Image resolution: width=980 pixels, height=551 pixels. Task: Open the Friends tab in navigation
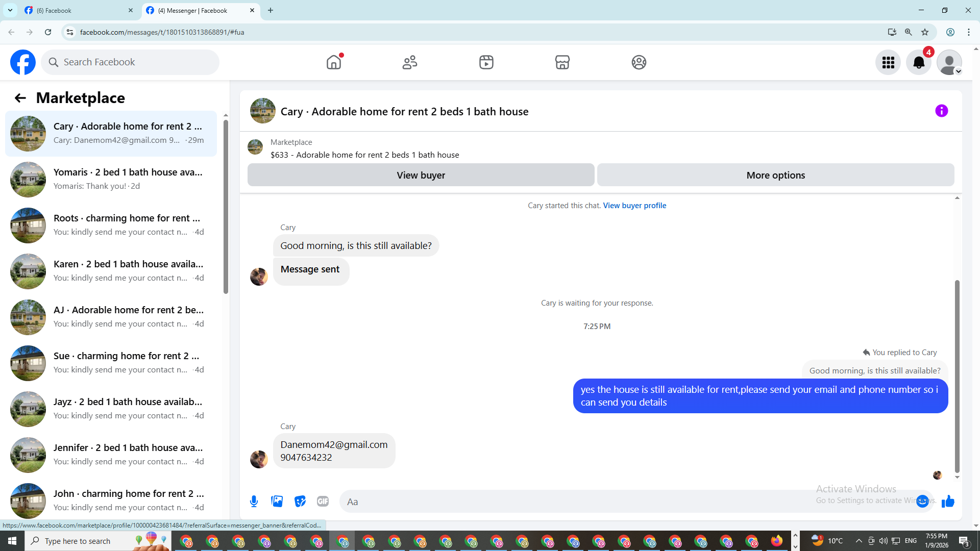[x=410, y=62]
